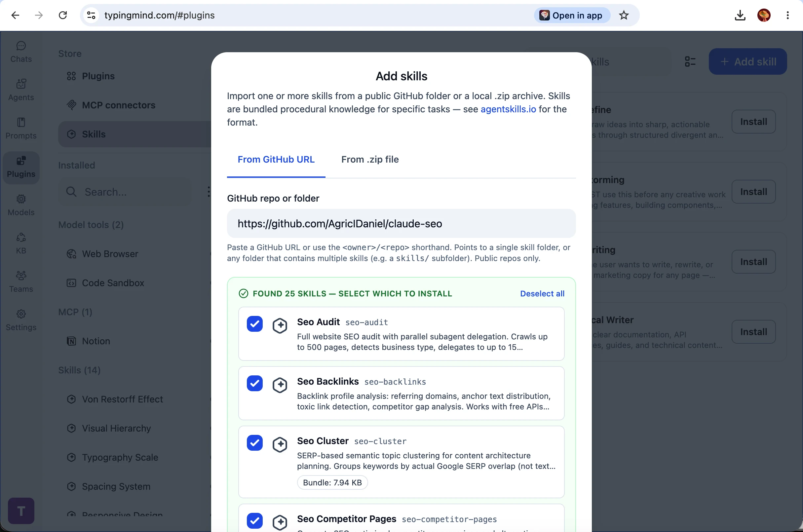
Task: Open KB in the left sidebar
Action: [21, 244]
